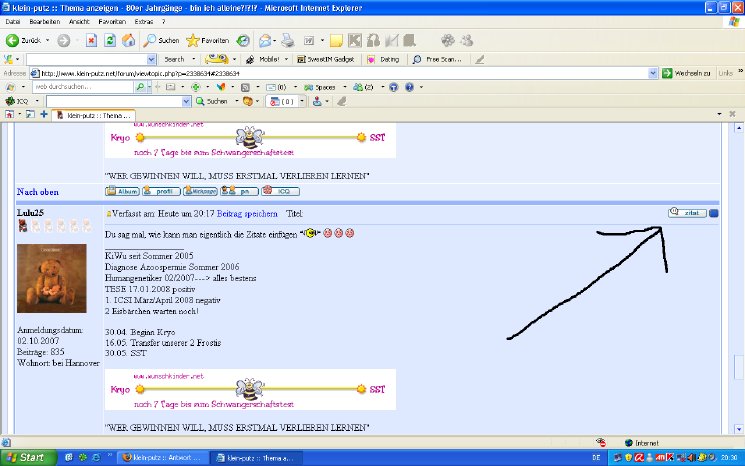745x466 pixels.
Task: Click the Zurück back button
Action: pos(26,41)
